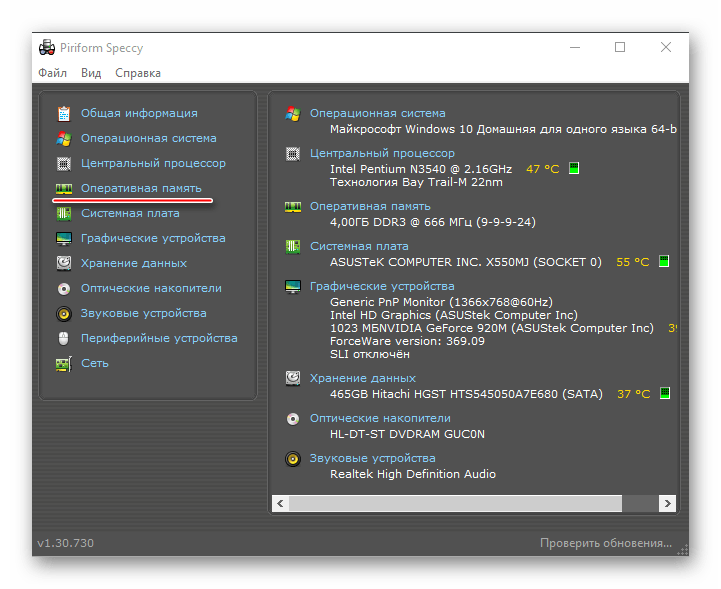Open the Вид menu
Viewport: 721px width, 589px height.
point(91,73)
